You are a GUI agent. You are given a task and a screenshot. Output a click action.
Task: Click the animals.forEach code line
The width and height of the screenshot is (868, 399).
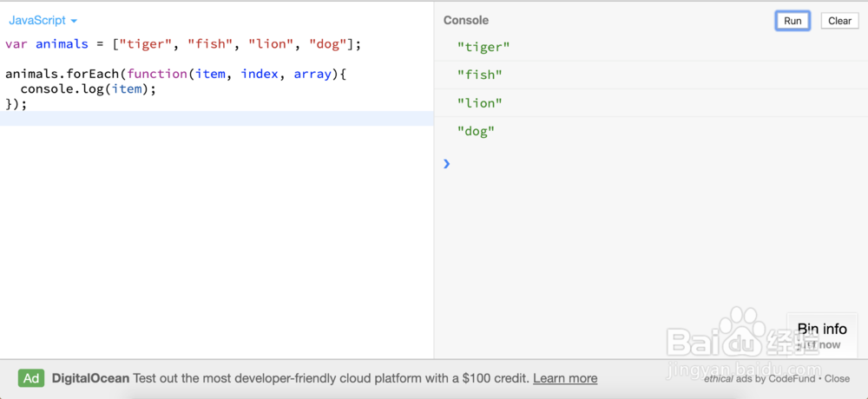[x=175, y=74]
